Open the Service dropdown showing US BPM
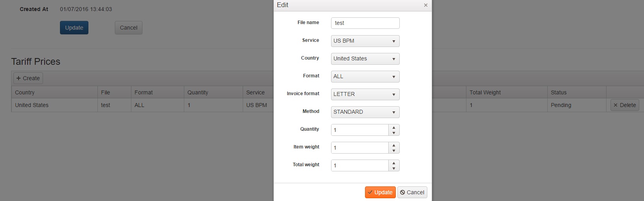644x201 pixels. [x=365, y=41]
